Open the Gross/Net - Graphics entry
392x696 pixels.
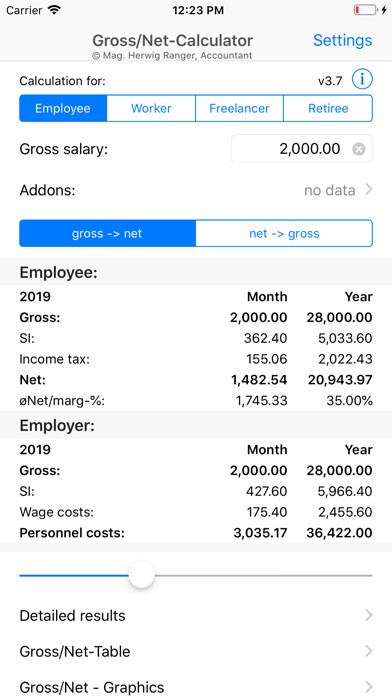pos(196,687)
